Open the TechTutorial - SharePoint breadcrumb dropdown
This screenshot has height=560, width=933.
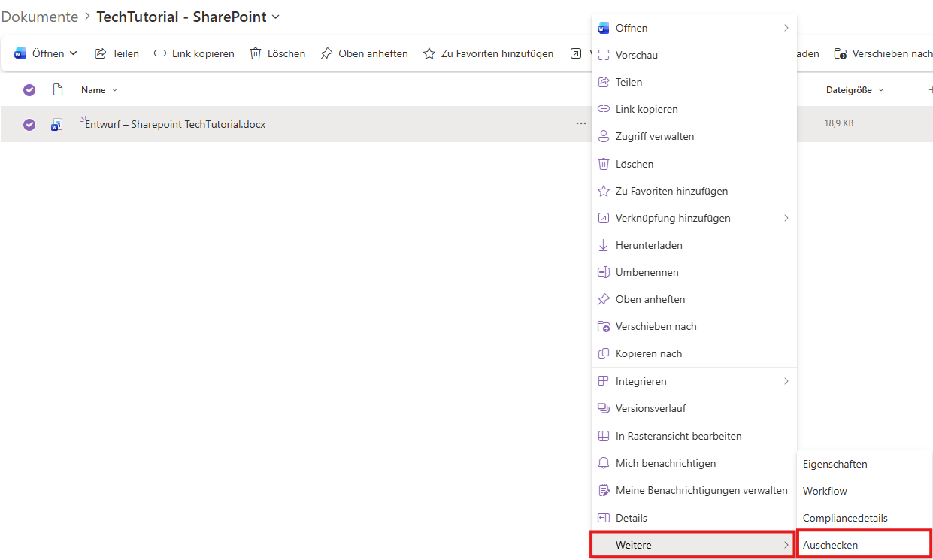(x=275, y=17)
